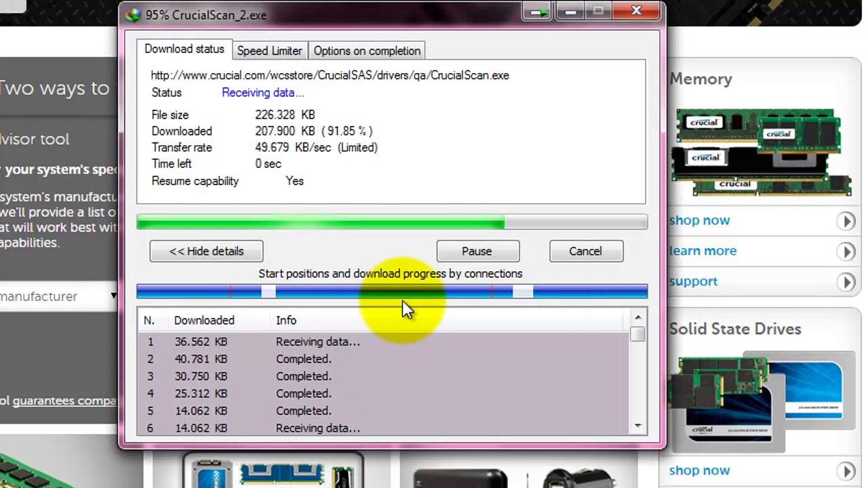Select connection row 3 with 30.750 KB
Image resolution: width=868 pixels, height=488 pixels.
tap(383, 376)
